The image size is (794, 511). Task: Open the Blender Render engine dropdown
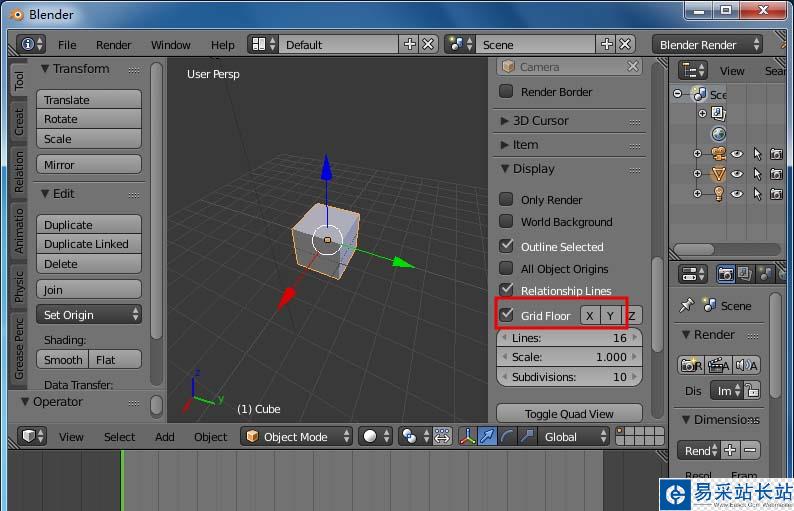[707, 45]
